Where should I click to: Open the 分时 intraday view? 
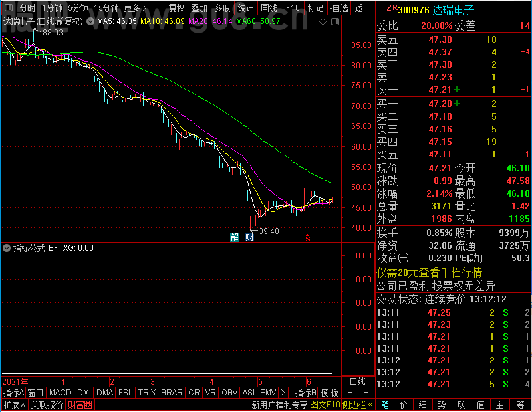click(27, 8)
